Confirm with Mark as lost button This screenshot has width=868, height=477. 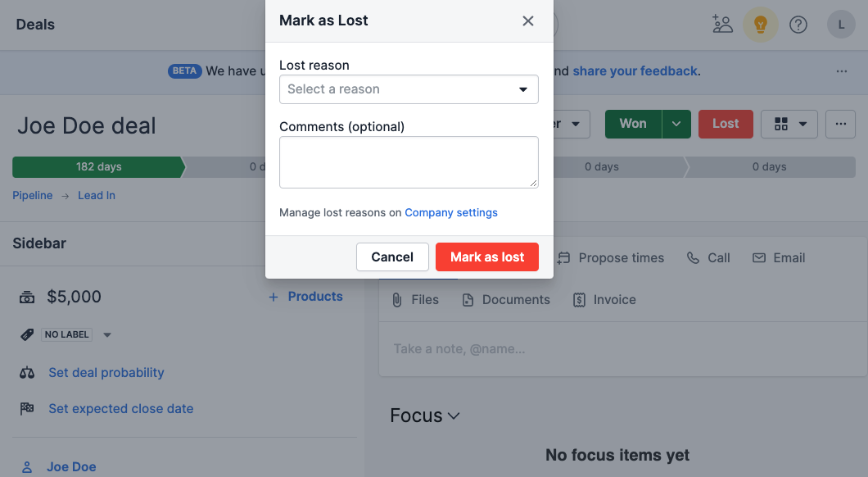487,257
